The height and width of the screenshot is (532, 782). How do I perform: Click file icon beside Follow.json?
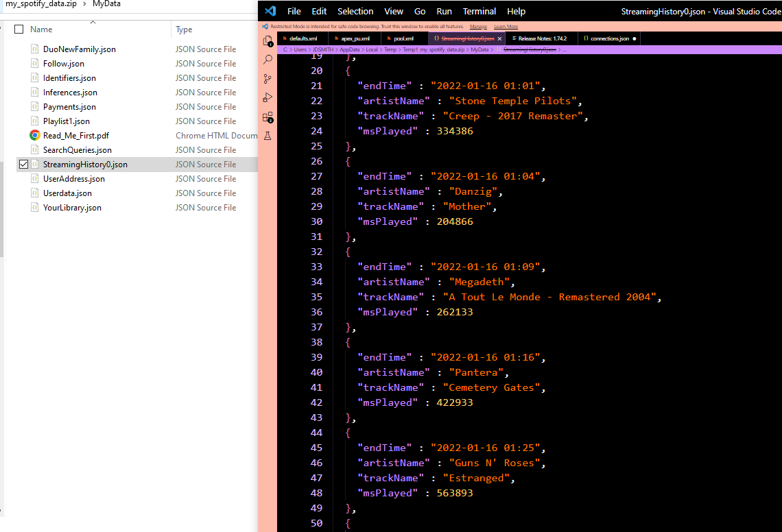(x=34, y=63)
